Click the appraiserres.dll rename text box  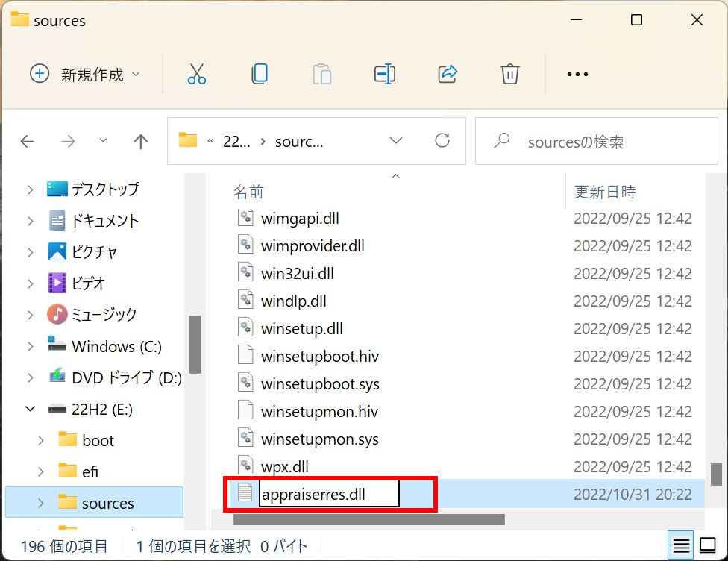pyautogui.click(x=329, y=494)
